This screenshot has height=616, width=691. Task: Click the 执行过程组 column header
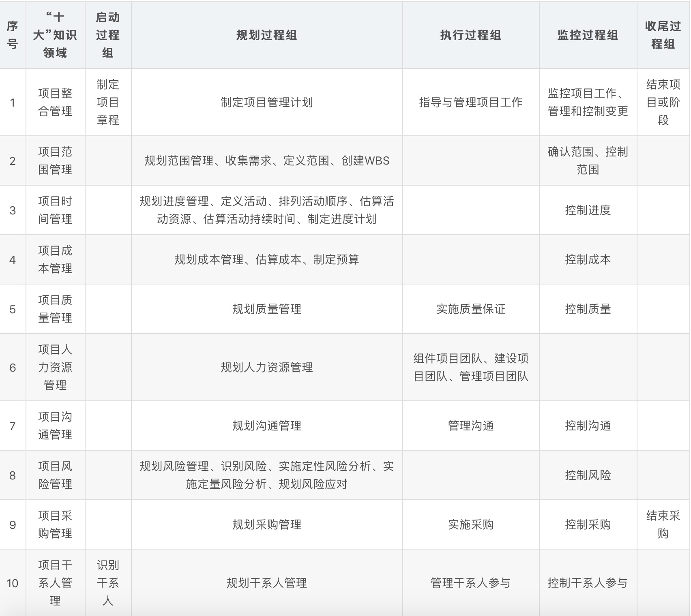[x=470, y=36]
